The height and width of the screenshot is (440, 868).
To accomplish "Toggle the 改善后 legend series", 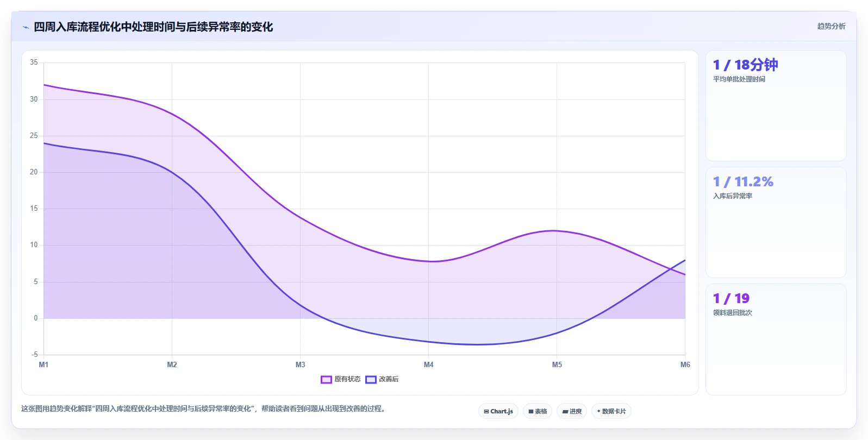I will click(382, 379).
